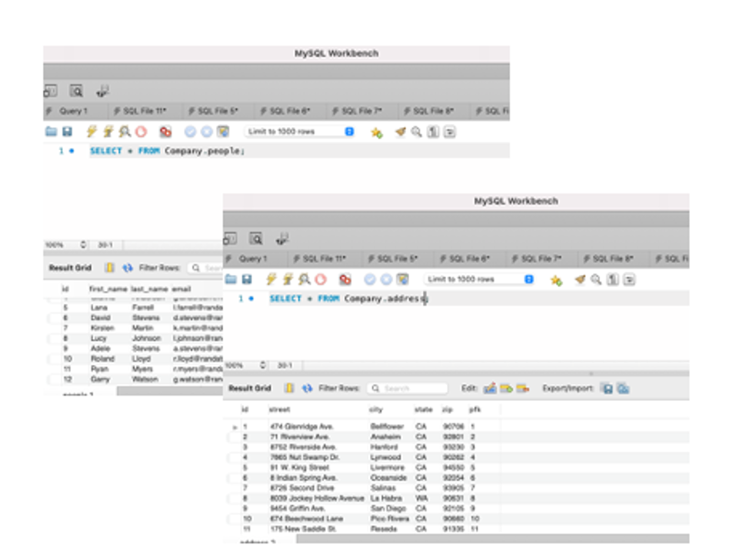Switch to SQL File 7* tab in people window
Image resolution: width=756 pixels, height=545 pixels.
click(x=358, y=111)
